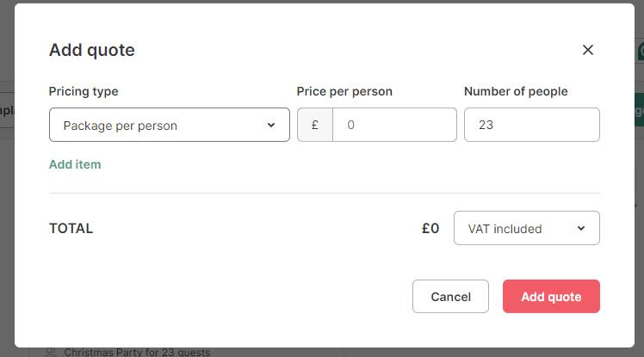Image resolution: width=644 pixels, height=357 pixels.
Task: Click the £ currency prefix box
Action: pos(315,125)
